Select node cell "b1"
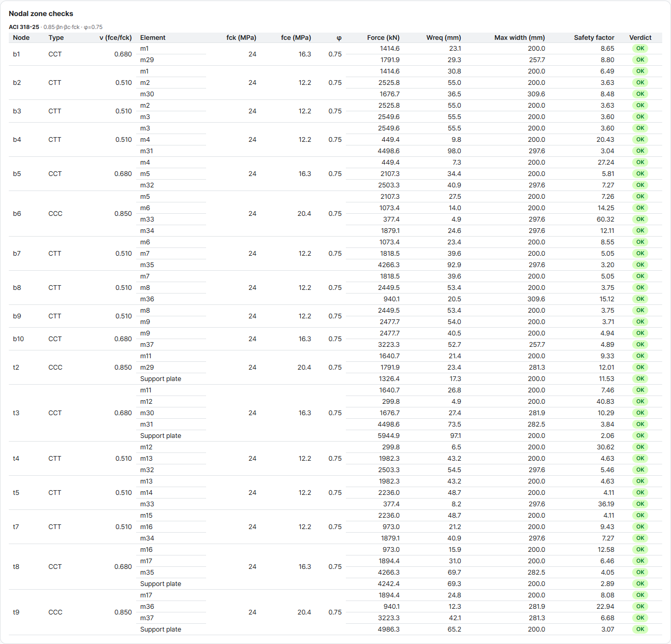671x644 pixels. point(17,54)
